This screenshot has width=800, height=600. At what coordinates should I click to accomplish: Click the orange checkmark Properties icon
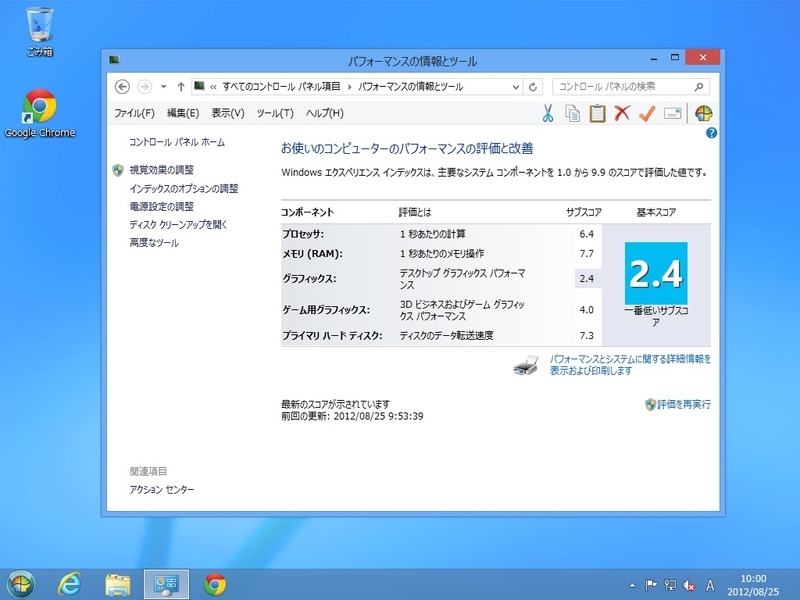pos(647,113)
